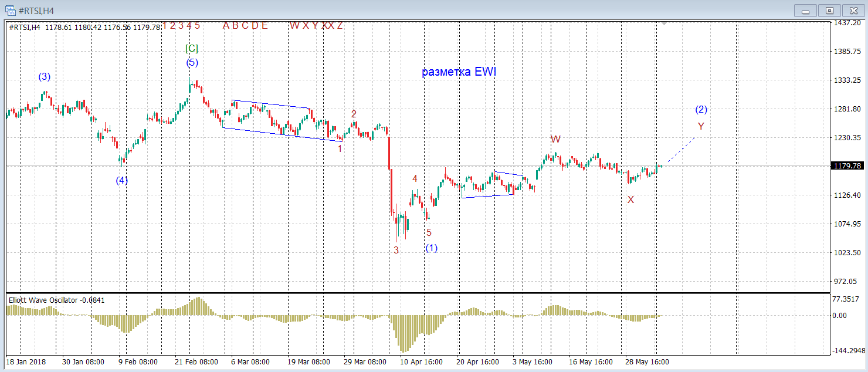The height and width of the screenshot is (372, 868).
Task: Click the 1126.40 price scale value
Action: tap(847, 195)
